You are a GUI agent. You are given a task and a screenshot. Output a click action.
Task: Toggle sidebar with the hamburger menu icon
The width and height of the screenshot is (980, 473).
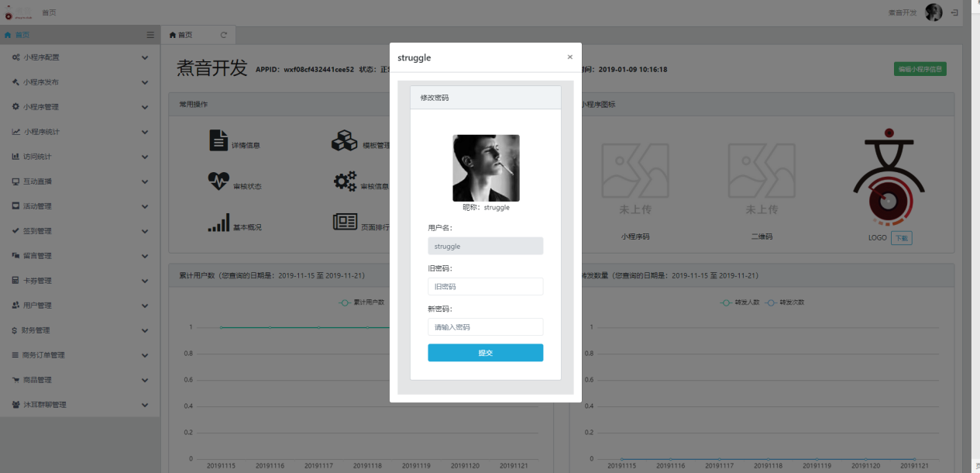click(x=150, y=35)
